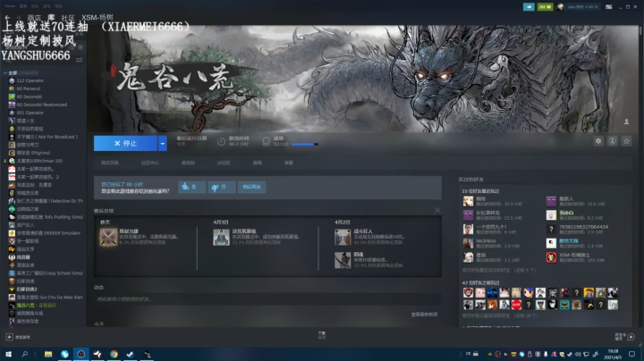Open the 战斗狂人 achievement thumbnail
644x361 pixels.
(342, 237)
